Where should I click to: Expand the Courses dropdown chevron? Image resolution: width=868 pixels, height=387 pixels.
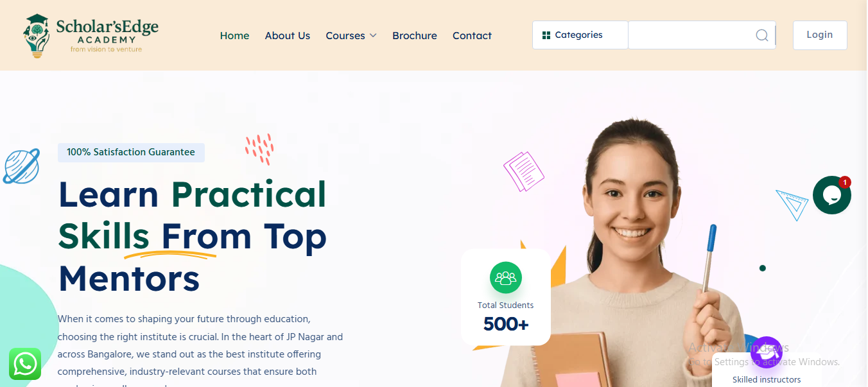point(373,36)
